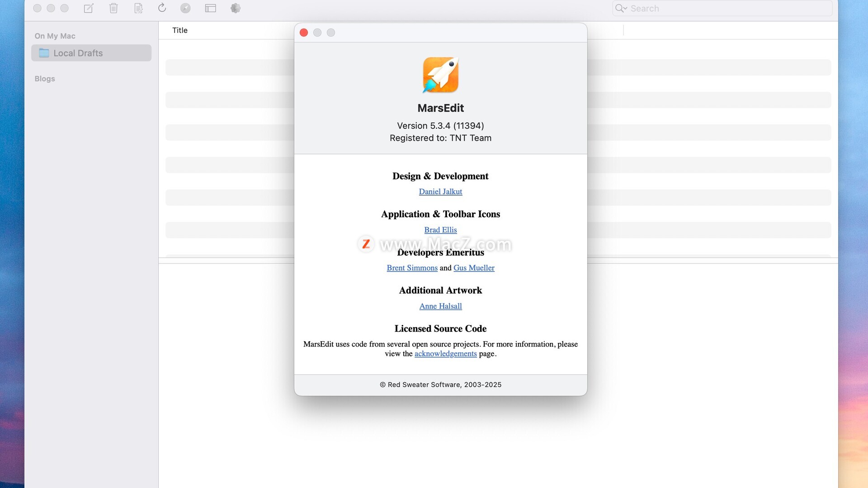This screenshot has height=488, width=868.
Task: Select Local Drafts folder in sidebar
Action: [91, 53]
